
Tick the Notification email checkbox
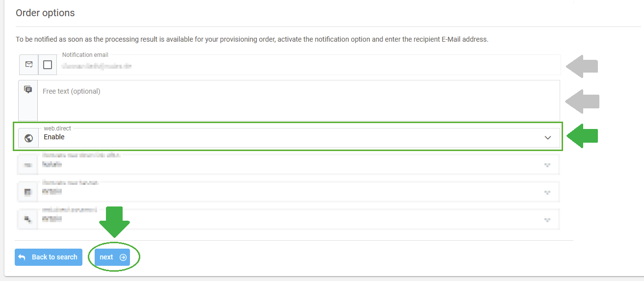(48, 65)
